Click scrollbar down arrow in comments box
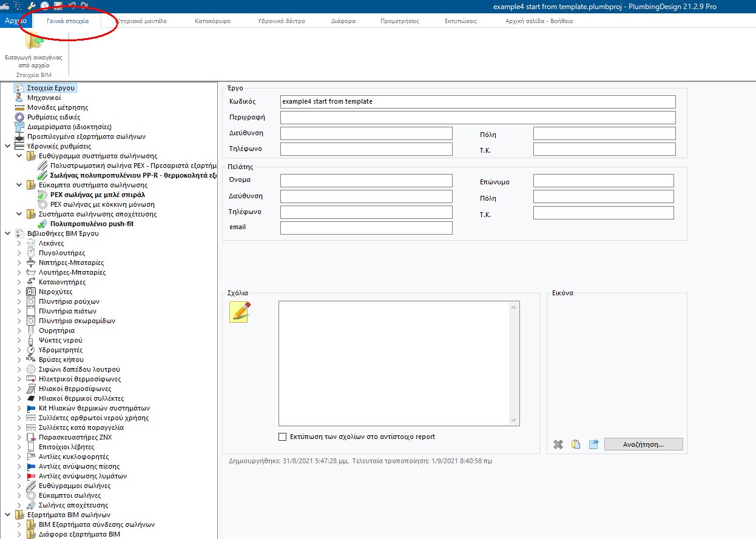 [515, 420]
